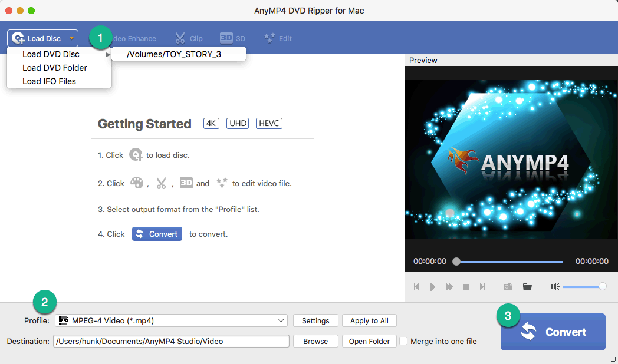Click the Getting Started heading
Image resolution: width=618 pixels, height=364 pixels.
pyautogui.click(x=144, y=124)
